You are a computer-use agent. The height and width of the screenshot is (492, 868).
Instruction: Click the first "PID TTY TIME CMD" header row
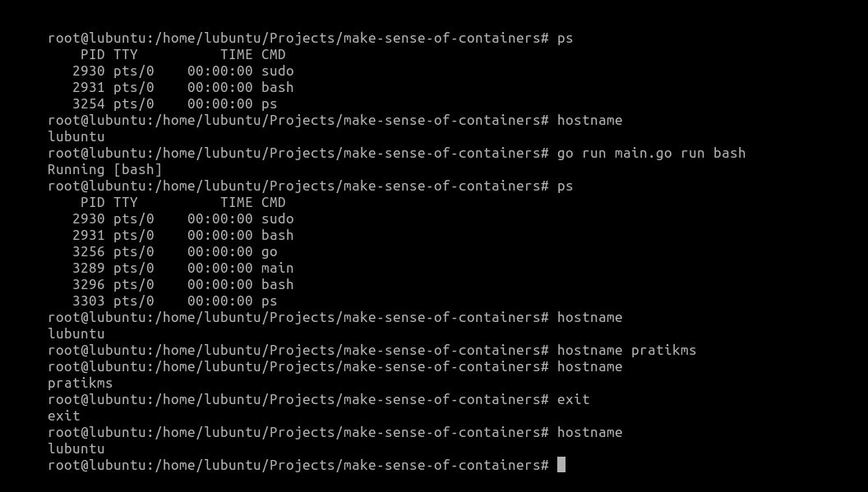coord(182,54)
